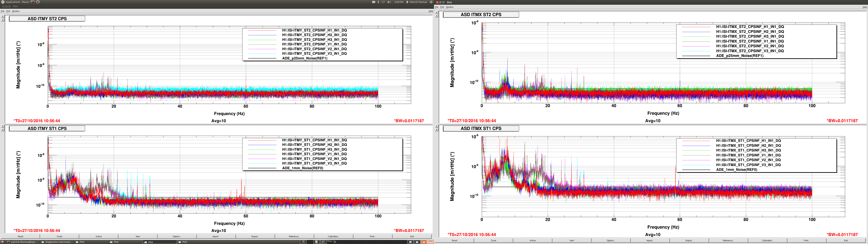Click up-arrow button beside ASD ITMX ST1 CPS

[x=437, y=130]
